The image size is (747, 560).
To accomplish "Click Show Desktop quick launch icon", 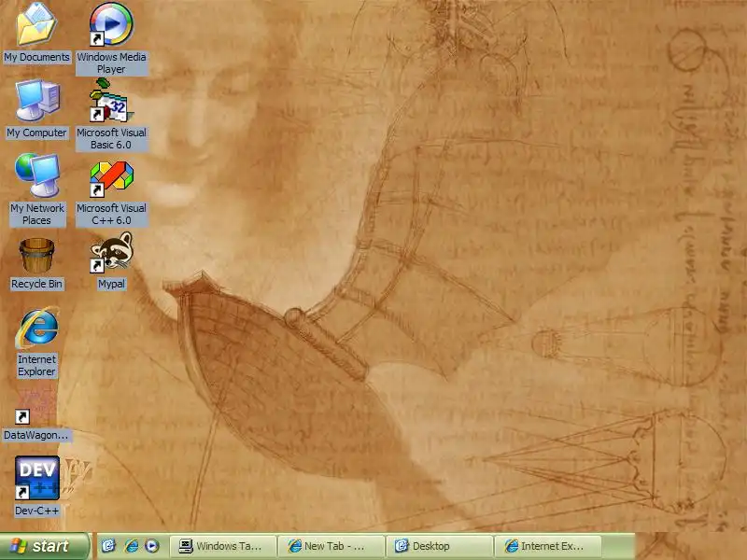I will click(x=108, y=546).
